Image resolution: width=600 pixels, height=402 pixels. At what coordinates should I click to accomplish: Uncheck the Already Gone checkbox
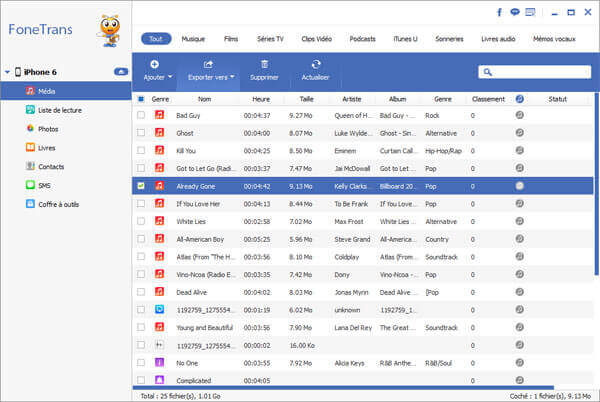pyautogui.click(x=140, y=186)
